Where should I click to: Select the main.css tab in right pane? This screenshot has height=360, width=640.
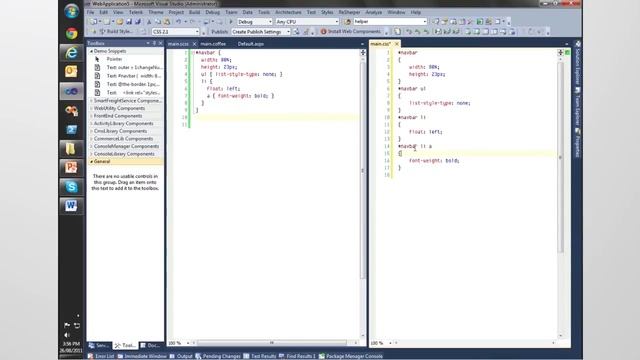(381, 43)
